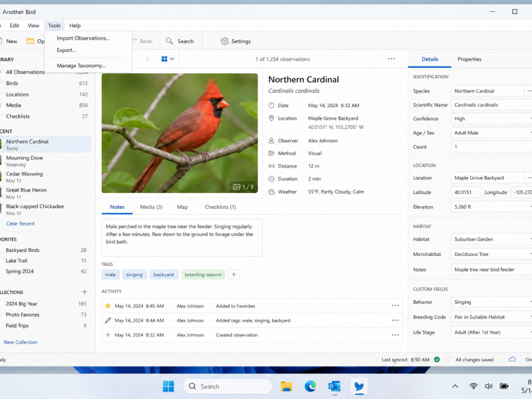Switch to the Checklists (1) tab
Image resolution: width=532 pixels, height=399 pixels.
click(x=221, y=207)
